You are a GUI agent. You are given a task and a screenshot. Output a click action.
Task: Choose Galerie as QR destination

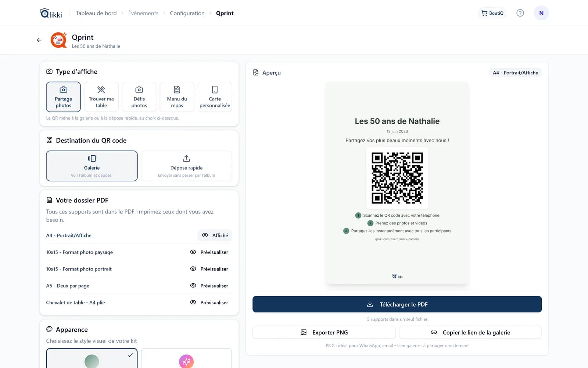click(x=92, y=166)
